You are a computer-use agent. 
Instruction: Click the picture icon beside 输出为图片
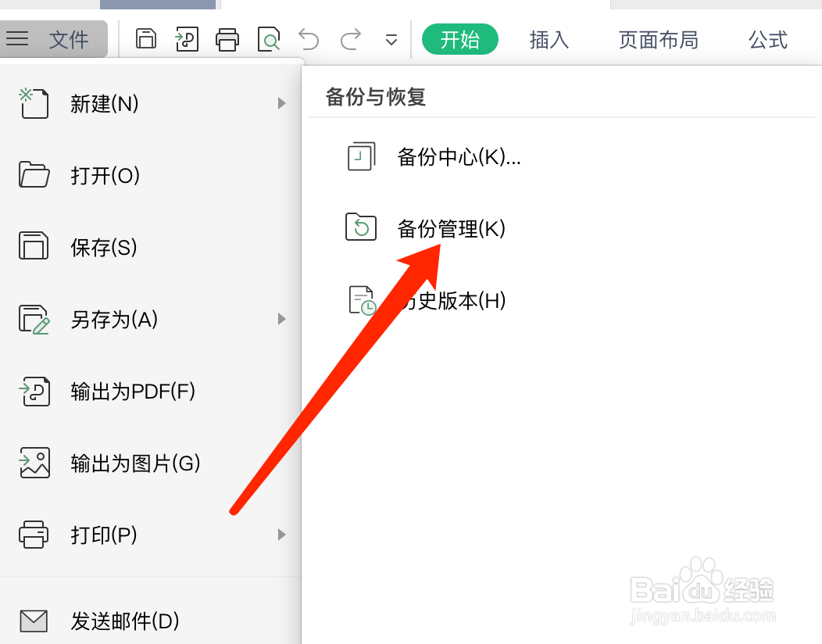point(34,463)
